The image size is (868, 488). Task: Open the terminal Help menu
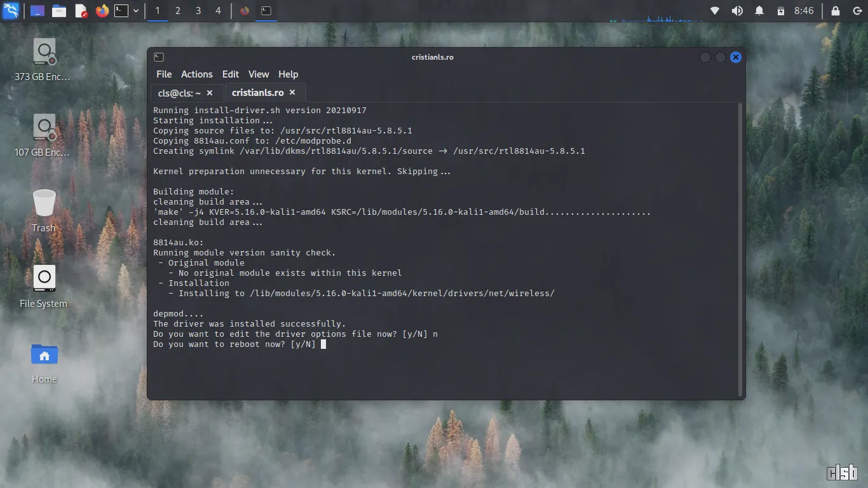pyautogui.click(x=288, y=74)
